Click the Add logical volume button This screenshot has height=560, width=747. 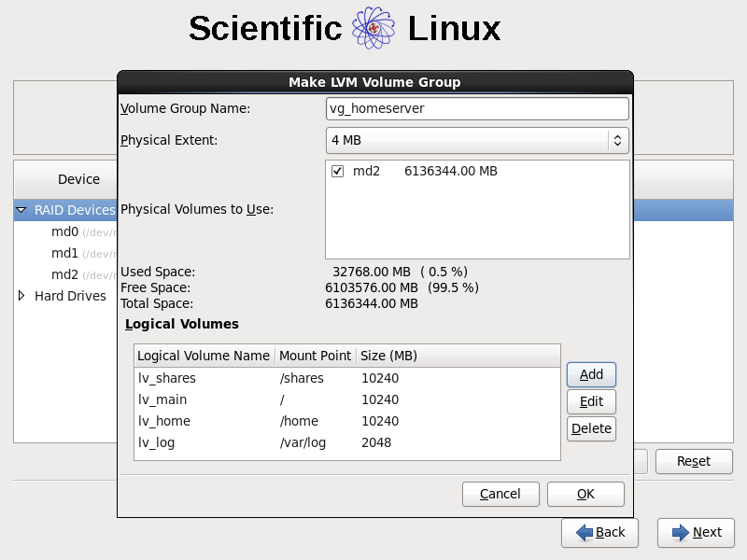[x=591, y=374]
